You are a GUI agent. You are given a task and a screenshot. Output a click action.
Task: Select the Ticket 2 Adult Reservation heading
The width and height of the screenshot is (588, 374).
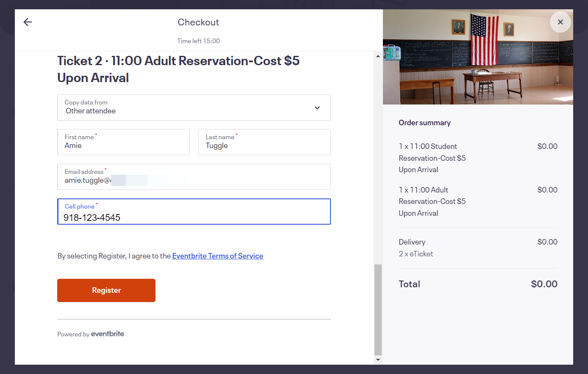point(178,69)
